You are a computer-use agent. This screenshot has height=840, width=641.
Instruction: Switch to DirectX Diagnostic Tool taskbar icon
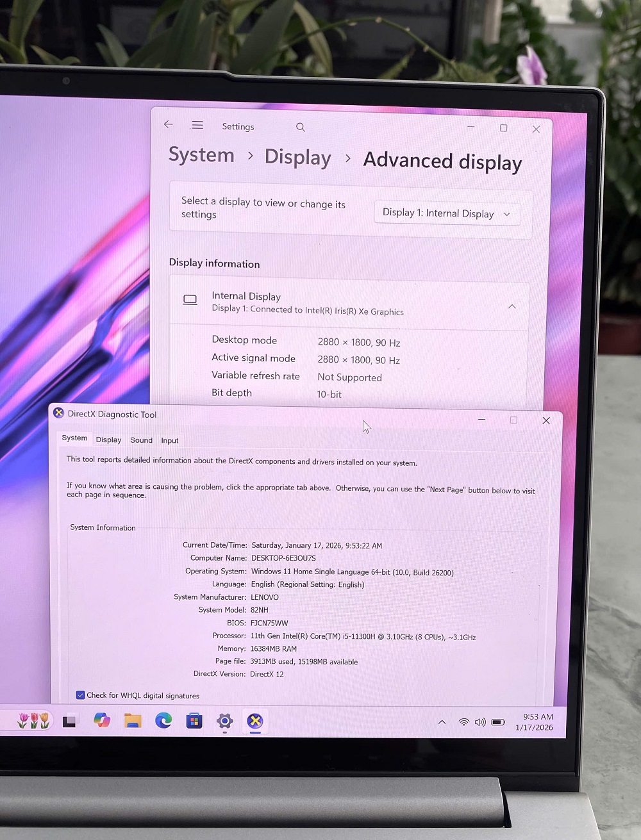click(255, 721)
